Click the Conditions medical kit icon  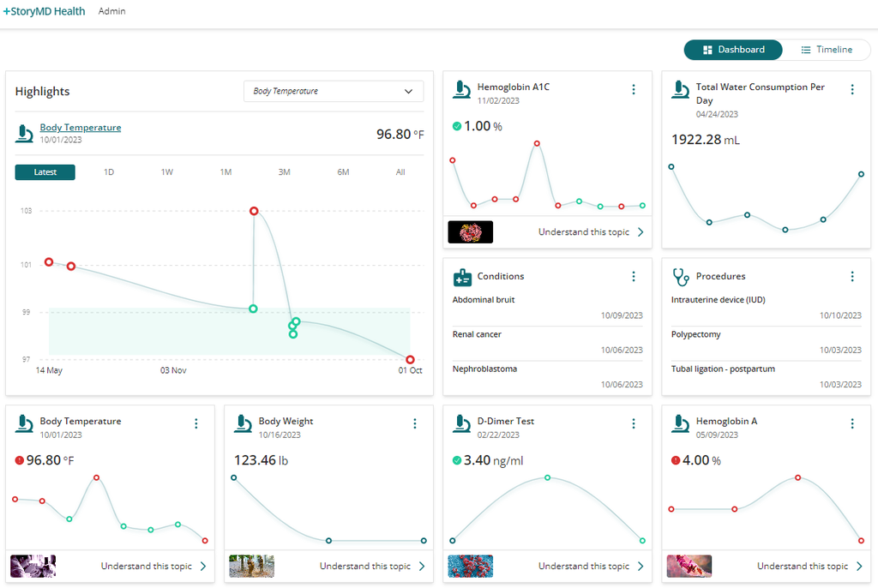[x=462, y=278]
